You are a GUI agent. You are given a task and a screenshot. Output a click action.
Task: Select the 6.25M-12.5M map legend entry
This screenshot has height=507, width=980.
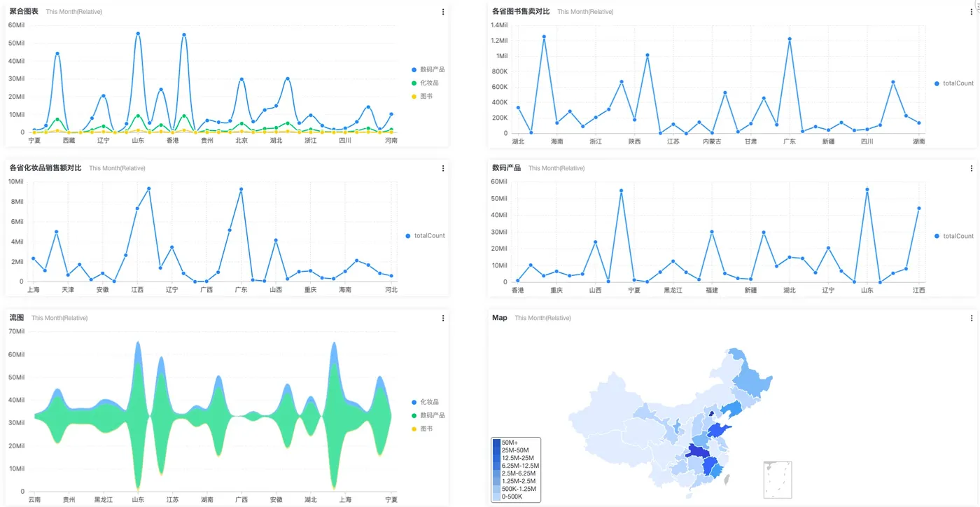click(x=515, y=466)
